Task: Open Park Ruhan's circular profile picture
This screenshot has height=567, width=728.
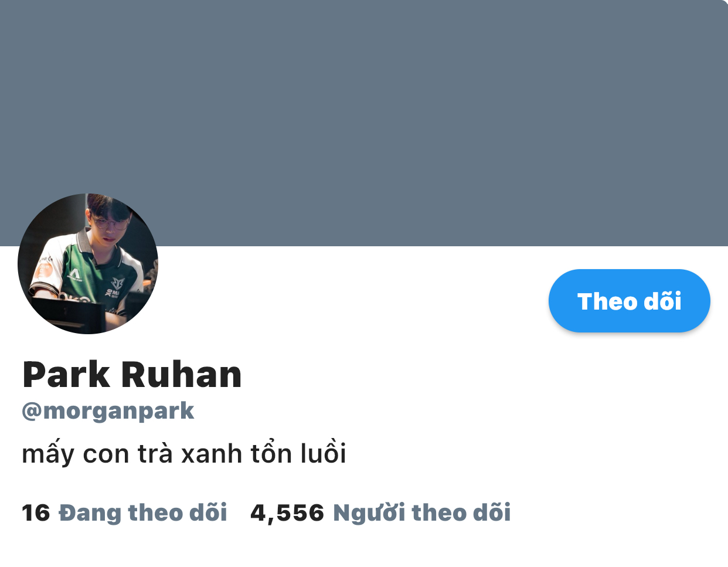Action: point(88,264)
